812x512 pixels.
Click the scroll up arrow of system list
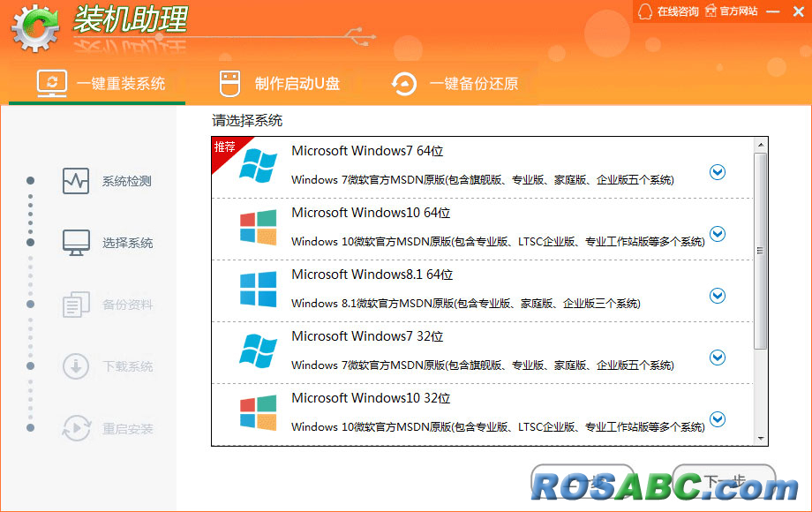761,145
